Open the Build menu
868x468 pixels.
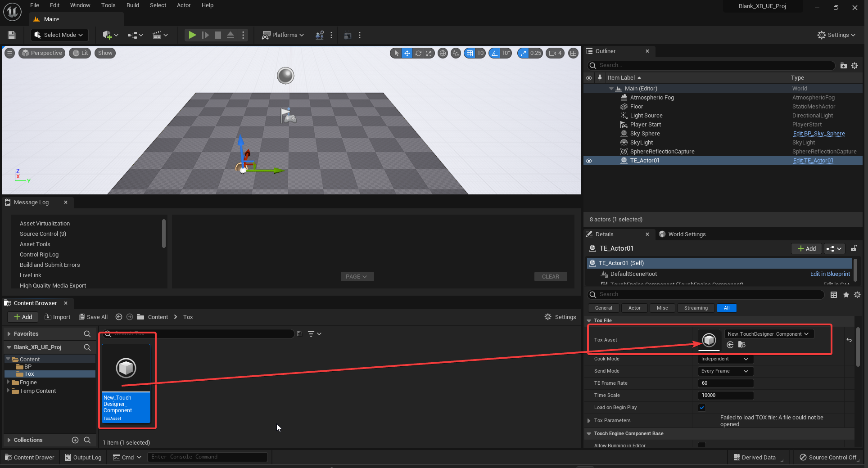pyautogui.click(x=133, y=5)
